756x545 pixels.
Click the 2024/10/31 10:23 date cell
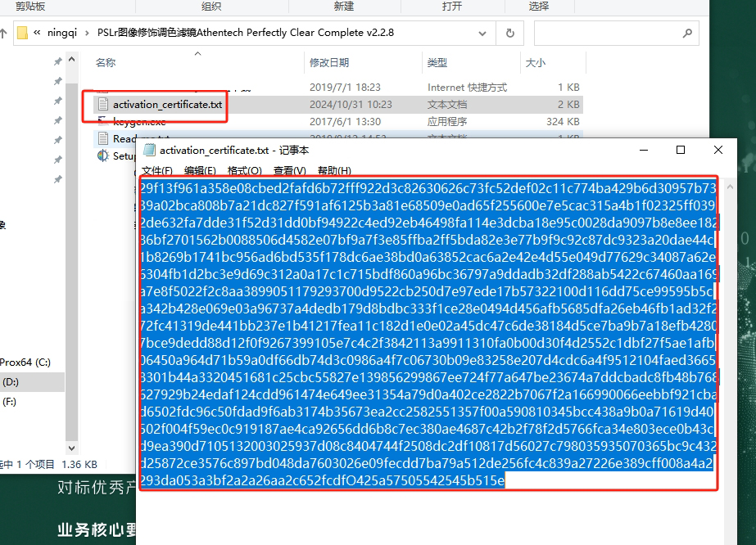coord(351,105)
